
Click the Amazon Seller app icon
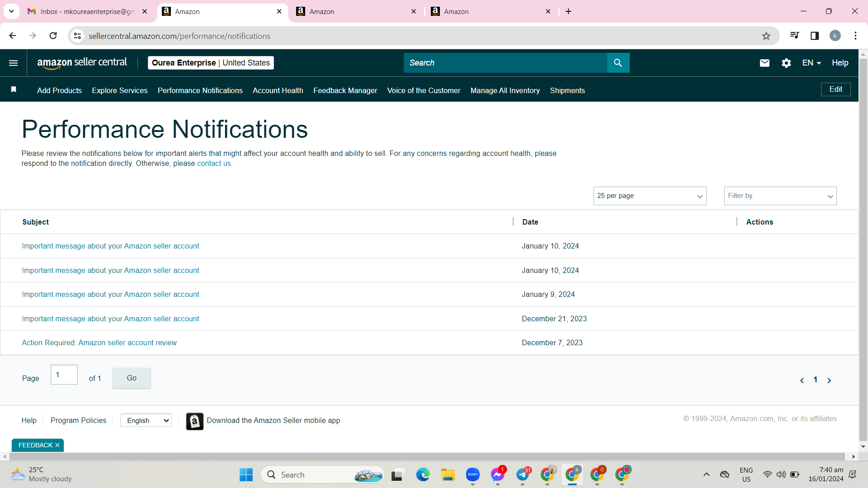click(x=195, y=421)
